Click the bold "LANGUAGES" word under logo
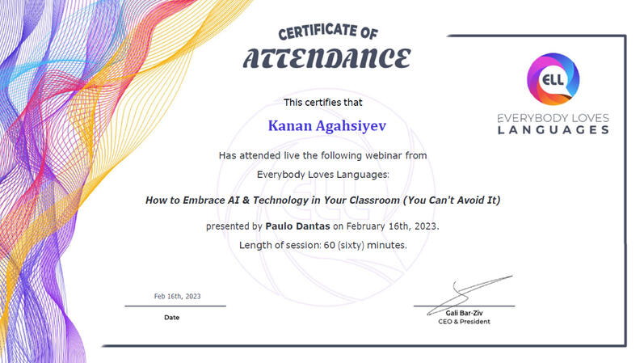Image resolution: width=644 pixels, height=363 pixels. pos(553,129)
